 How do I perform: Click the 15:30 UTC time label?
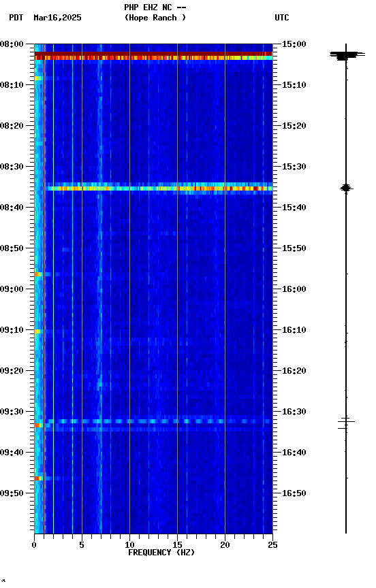(294, 167)
